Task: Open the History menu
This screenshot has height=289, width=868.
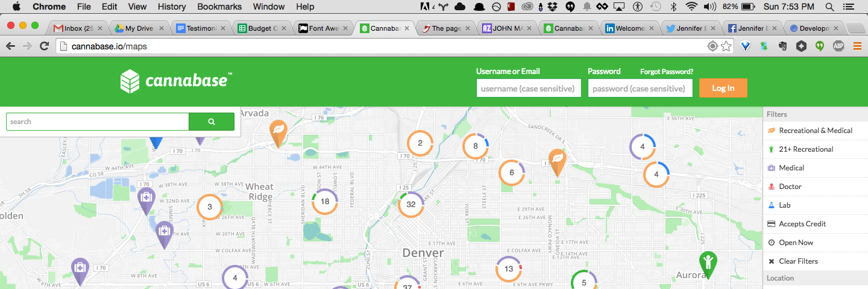Action: pyautogui.click(x=172, y=7)
